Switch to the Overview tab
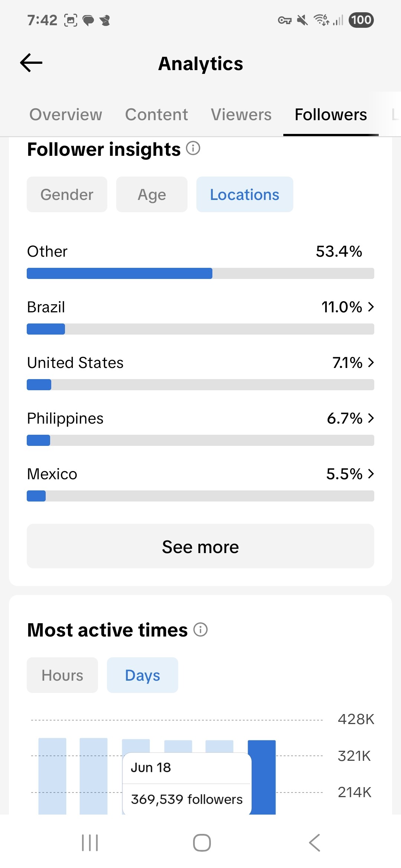401x868 pixels. [x=66, y=115]
